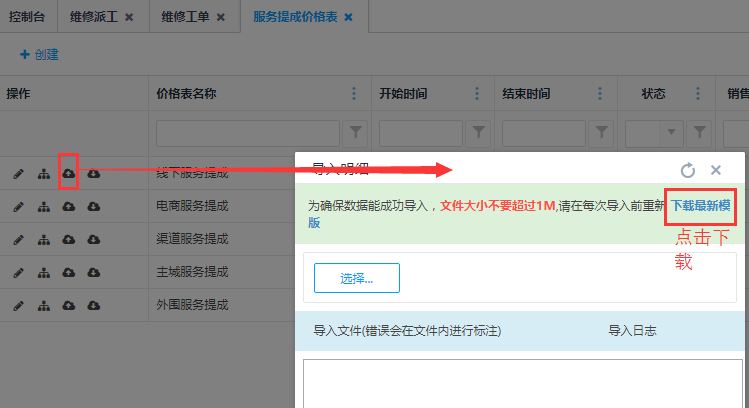Click the download cloud icon for 主城服务提成
This screenshot has height=408, width=749.
pyautogui.click(x=93, y=273)
